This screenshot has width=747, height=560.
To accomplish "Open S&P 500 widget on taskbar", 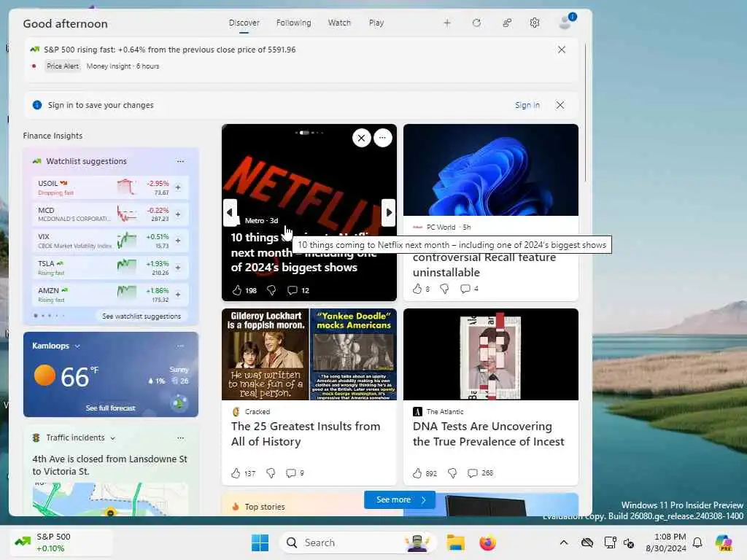I will pyautogui.click(x=61, y=542).
